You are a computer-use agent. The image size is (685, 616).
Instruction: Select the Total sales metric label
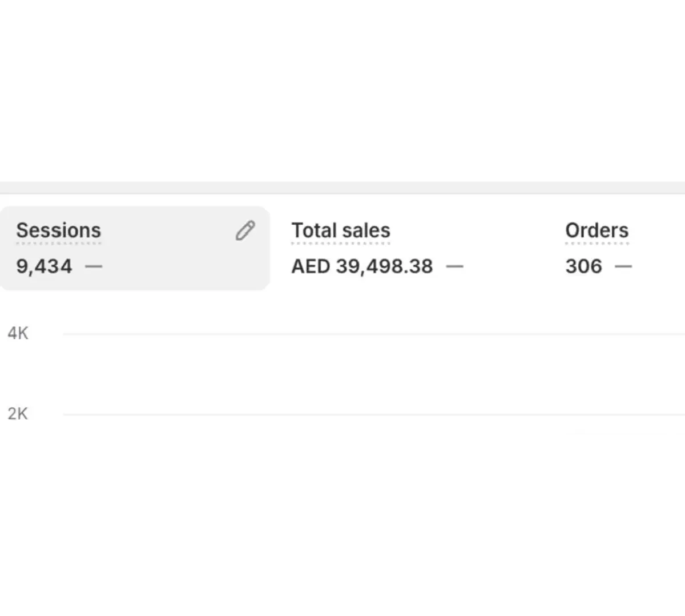pyautogui.click(x=341, y=230)
